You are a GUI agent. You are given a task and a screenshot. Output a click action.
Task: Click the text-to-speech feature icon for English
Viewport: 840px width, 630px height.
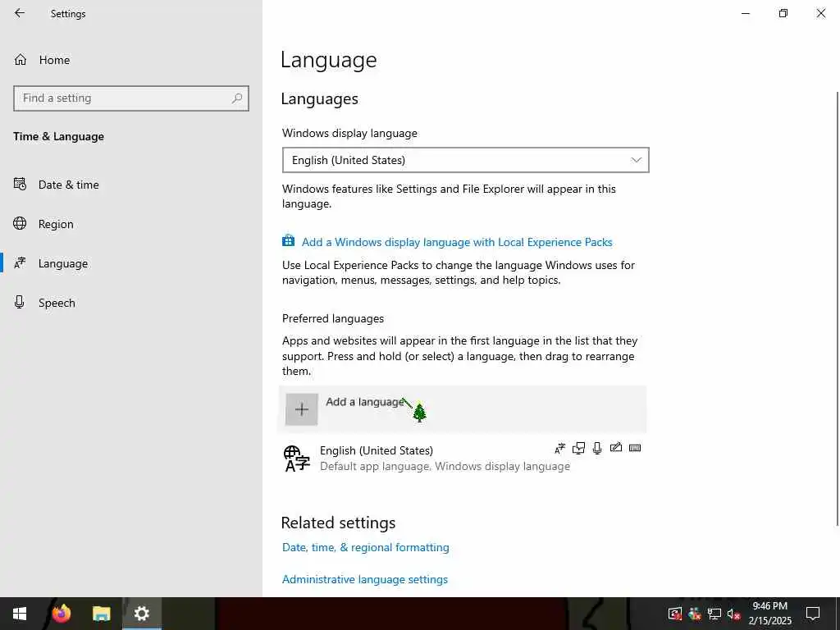578,448
